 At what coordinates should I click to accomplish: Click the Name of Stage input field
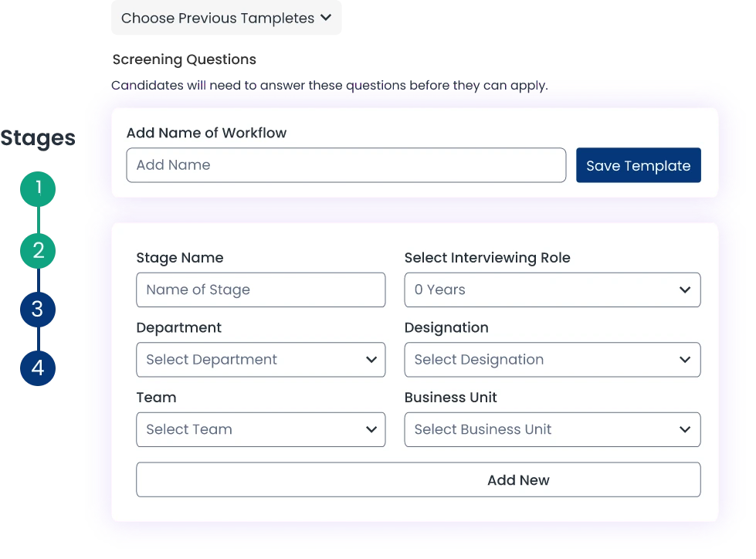point(260,290)
